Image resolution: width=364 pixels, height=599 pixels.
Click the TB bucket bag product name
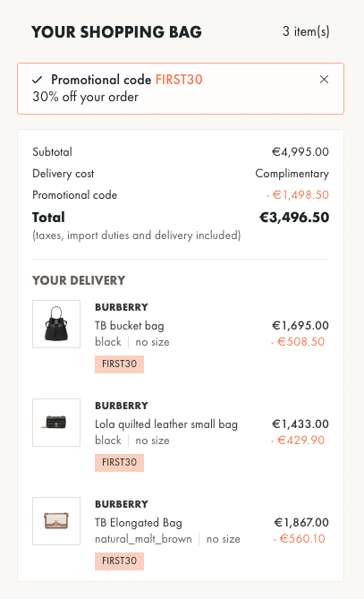point(130,326)
